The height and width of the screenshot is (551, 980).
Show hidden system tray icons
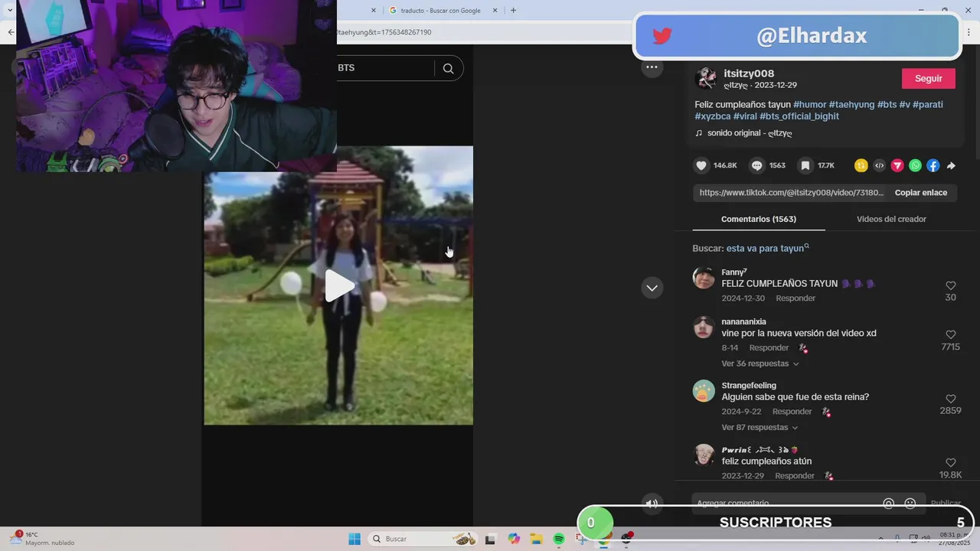880,539
